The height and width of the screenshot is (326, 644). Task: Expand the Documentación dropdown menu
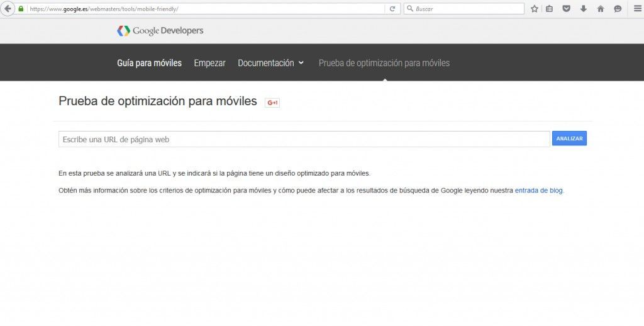[x=270, y=63]
